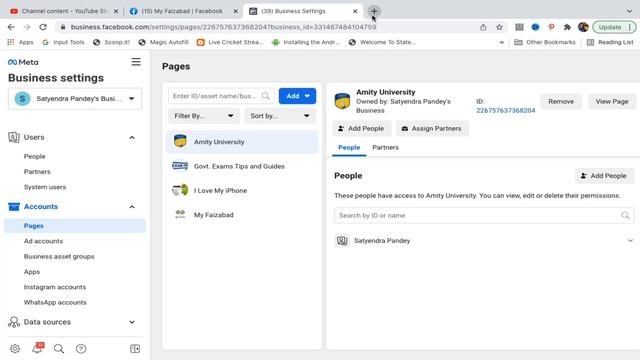Click the search magnifier icon in the sidebar footer
Screen dimensions: 640x360
tap(59, 349)
